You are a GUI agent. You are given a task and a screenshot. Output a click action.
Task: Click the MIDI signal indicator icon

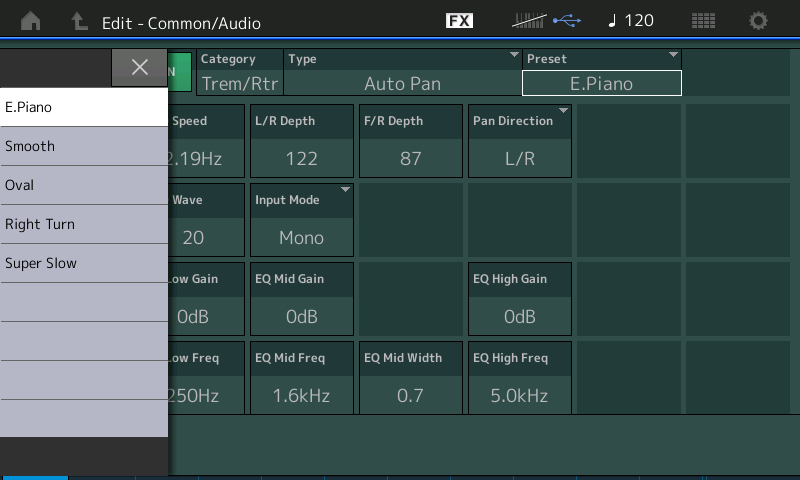point(529,21)
